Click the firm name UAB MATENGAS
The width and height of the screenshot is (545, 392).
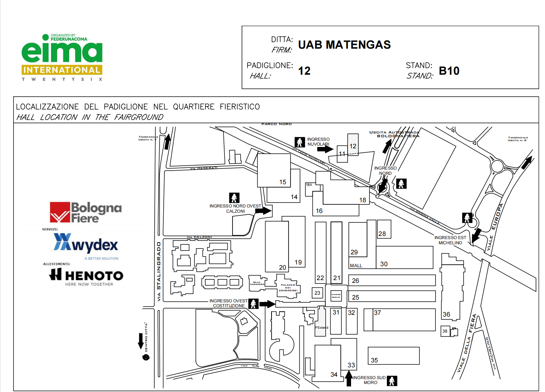tap(344, 45)
